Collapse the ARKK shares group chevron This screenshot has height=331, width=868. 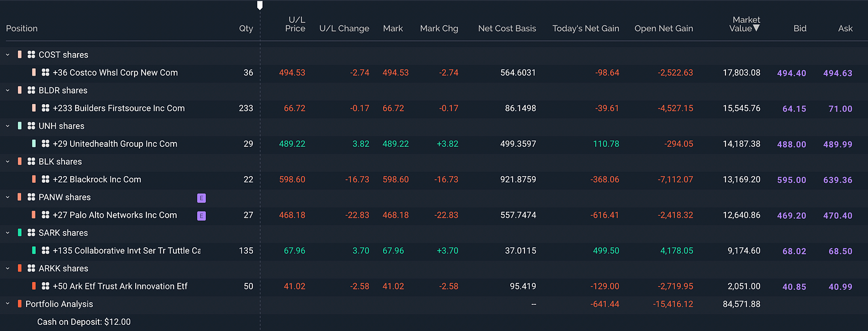point(8,268)
